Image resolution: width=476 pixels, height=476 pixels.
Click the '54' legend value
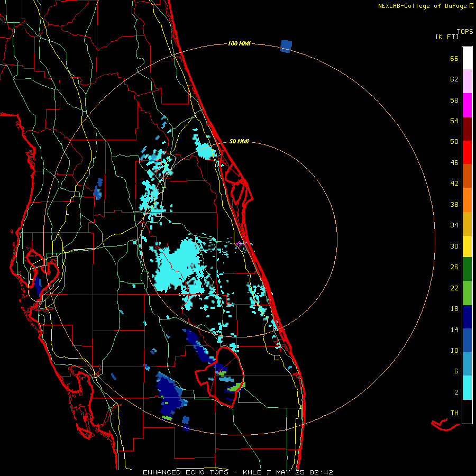454,121
